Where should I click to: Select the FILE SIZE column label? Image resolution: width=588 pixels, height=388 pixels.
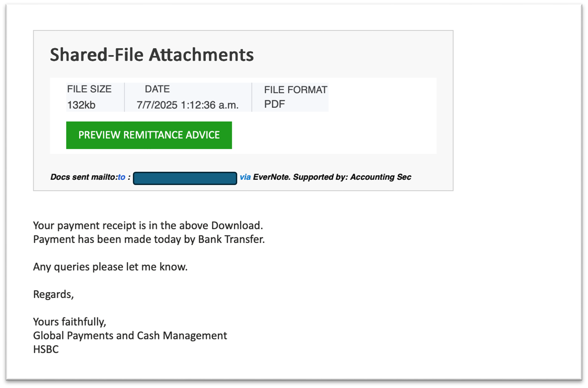[x=89, y=89]
